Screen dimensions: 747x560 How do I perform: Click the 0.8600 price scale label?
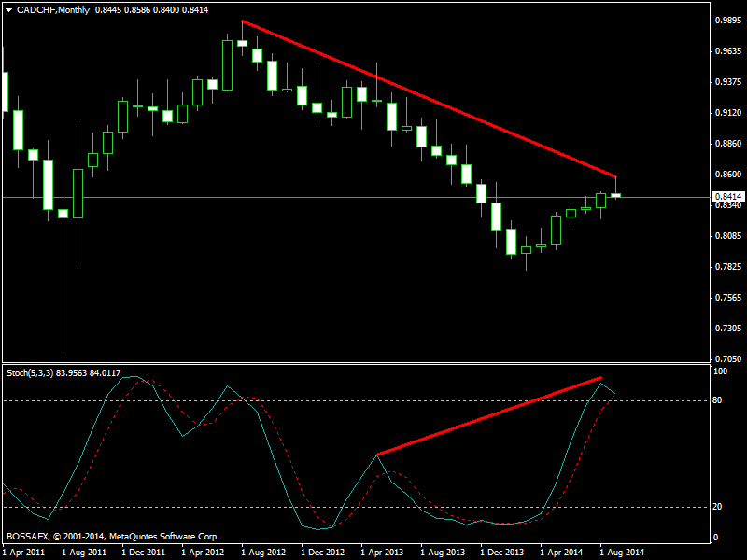(x=728, y=175)
